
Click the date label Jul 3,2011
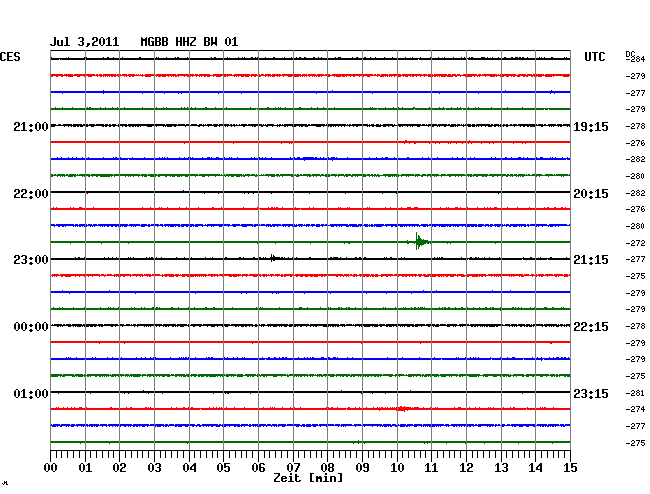point(85,42)
